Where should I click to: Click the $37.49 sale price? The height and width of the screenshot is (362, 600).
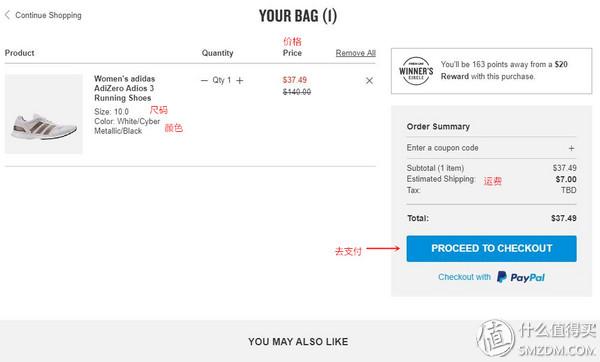(x=295, y=80)
